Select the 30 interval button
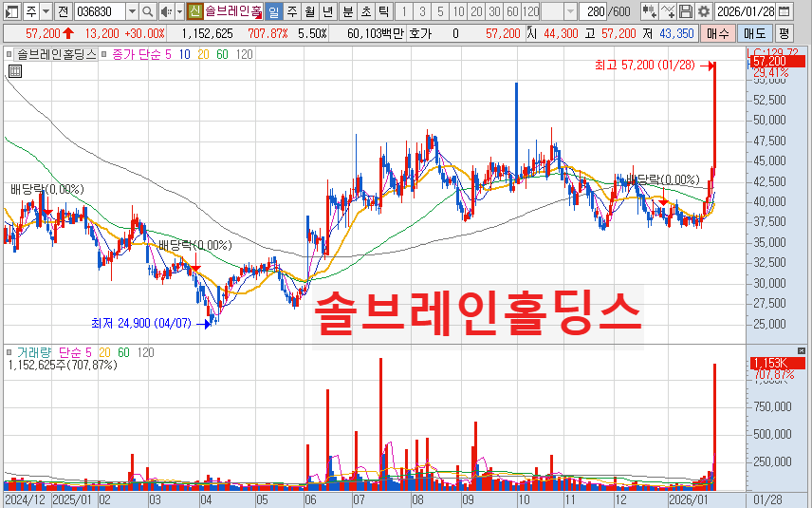812x508 pixels. pos(494,11)
